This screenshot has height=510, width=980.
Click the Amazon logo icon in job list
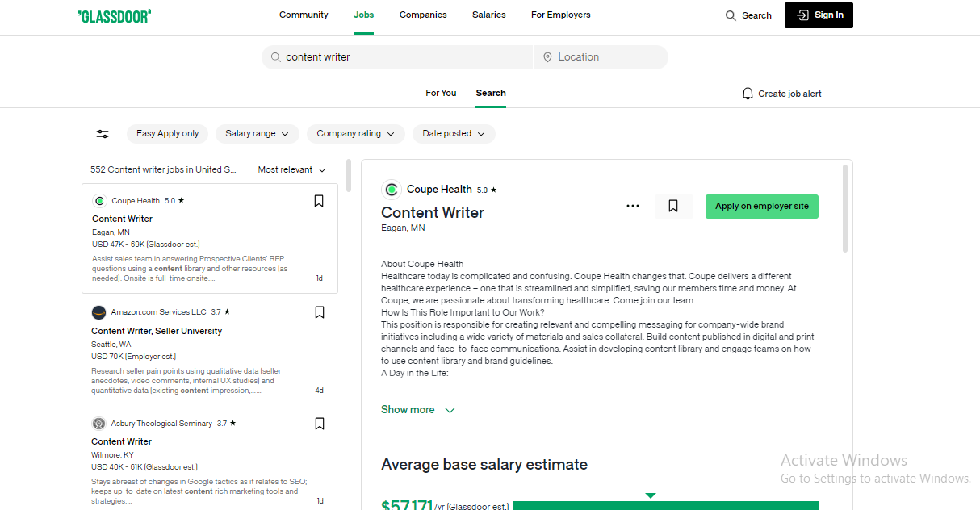pos(98,312)
